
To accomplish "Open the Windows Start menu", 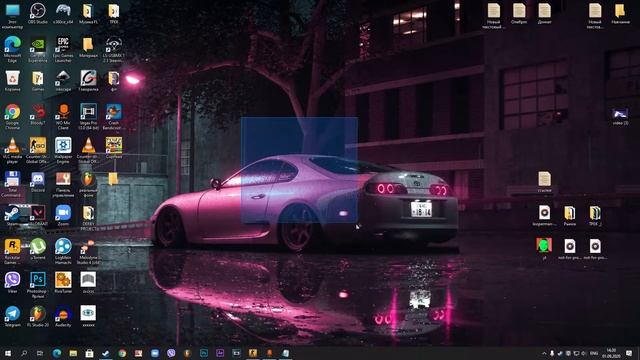I will pyautogui.click(x=8, y=353).
